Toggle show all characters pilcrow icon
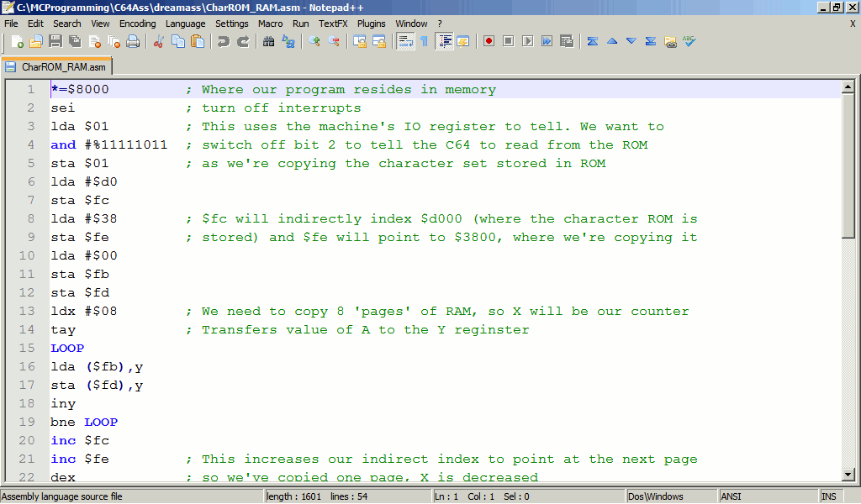 (x=424, y=41)
